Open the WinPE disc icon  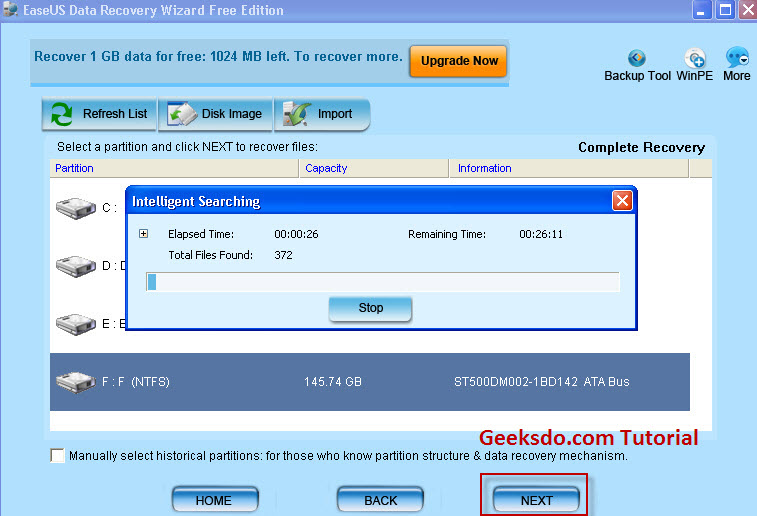tap(695, 58)
